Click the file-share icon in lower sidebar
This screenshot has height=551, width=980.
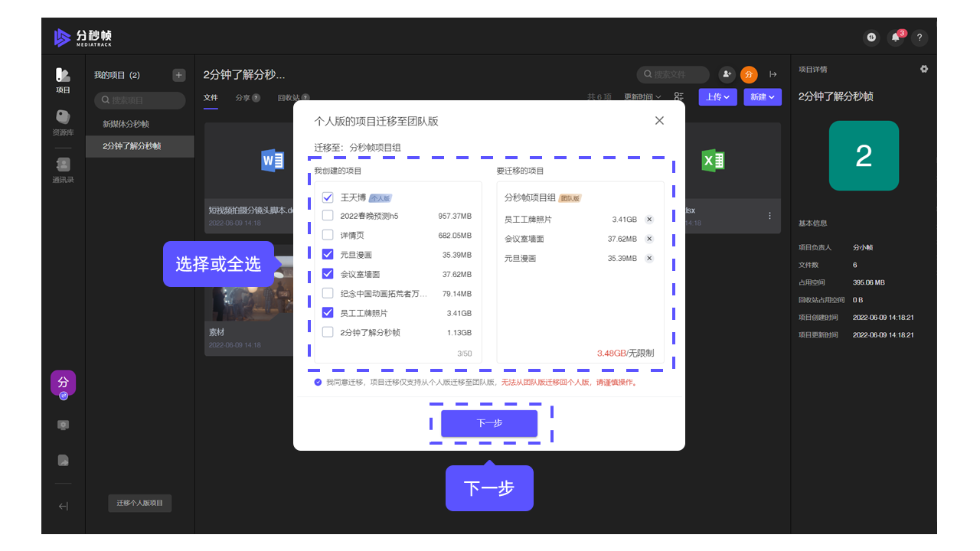tap(64, 460)
